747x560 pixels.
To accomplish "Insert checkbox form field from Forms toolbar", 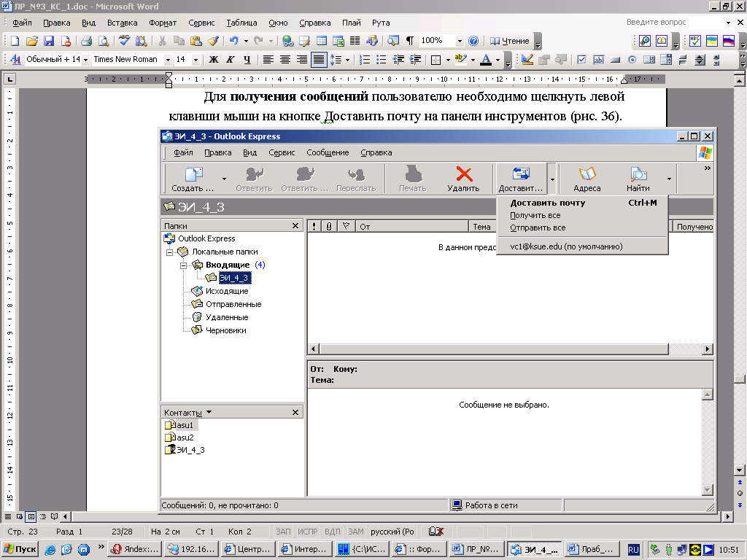I will pyautogui.click(x=581, y=60).
